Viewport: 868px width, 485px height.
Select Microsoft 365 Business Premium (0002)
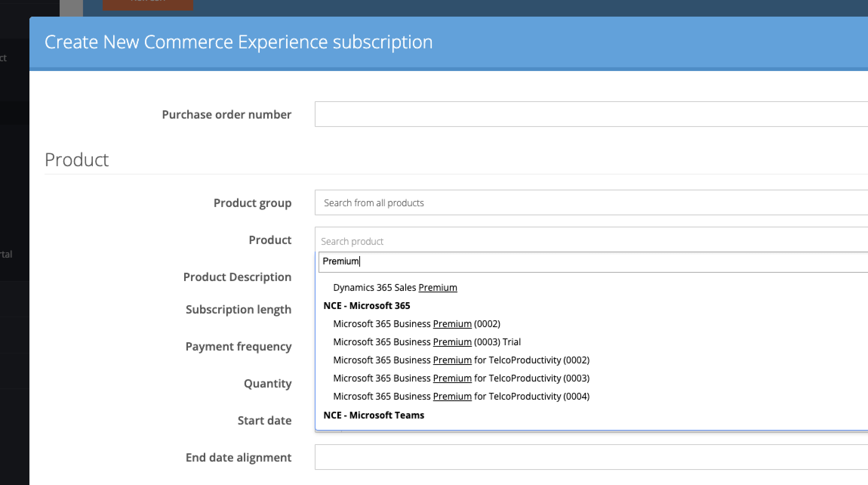pyautogui.click(x=417, y=324)
